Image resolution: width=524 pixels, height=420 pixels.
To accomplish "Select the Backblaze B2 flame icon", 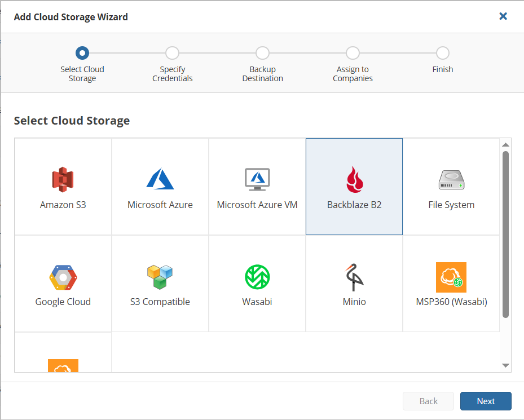I will click(x=355, y=179).
